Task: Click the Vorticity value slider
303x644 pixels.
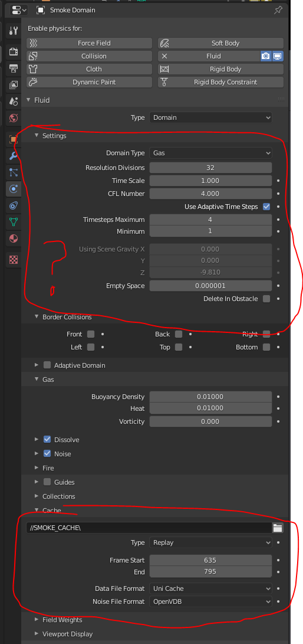Action: click(x=210, y=421)
